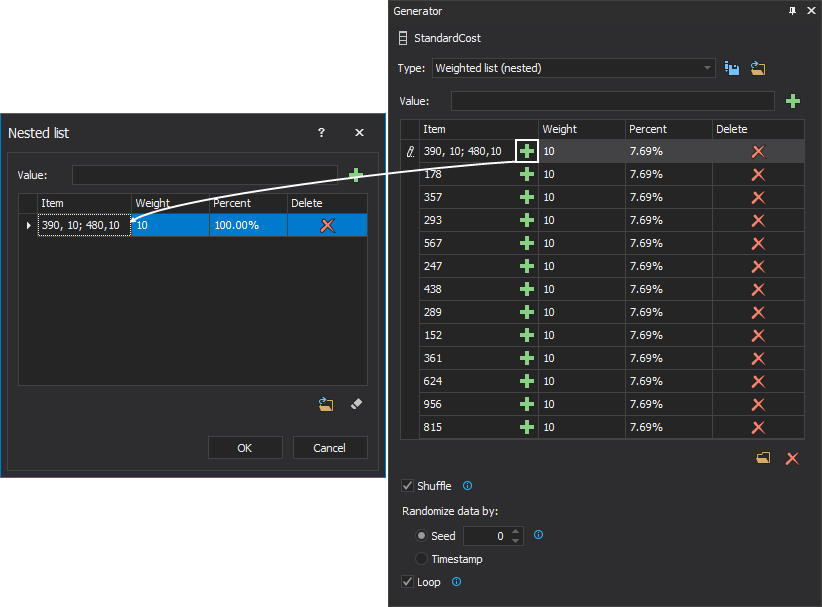Screen dimensions: 822x607
Task: Open nested list plus for item 152
Action: tap(526, 335)
